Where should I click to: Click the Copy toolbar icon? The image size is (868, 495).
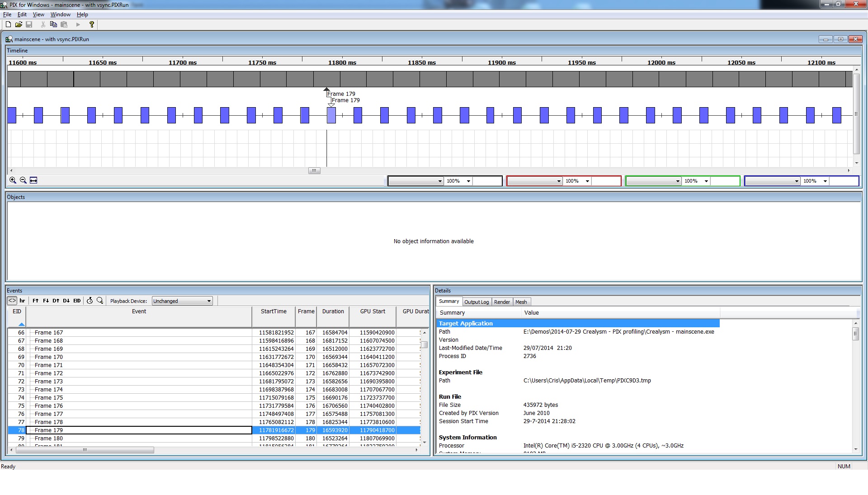pyautogui.click(x=53, y=24)
